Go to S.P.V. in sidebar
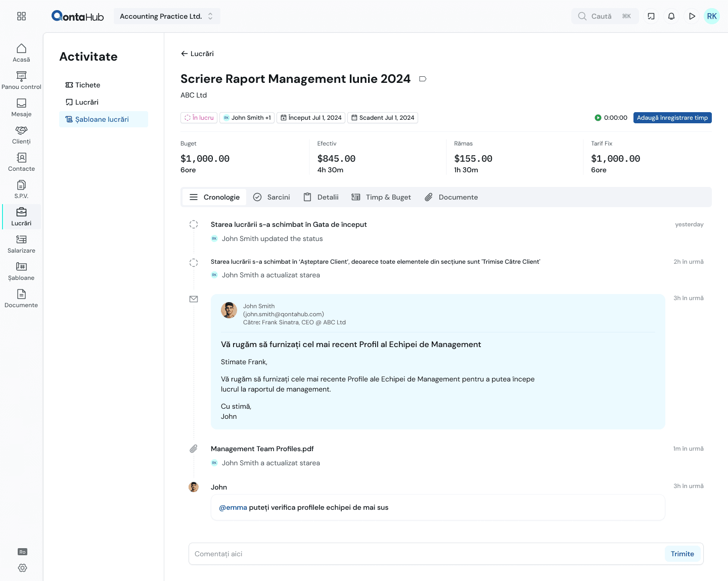728x581 pixels. (x=21, y=189)
